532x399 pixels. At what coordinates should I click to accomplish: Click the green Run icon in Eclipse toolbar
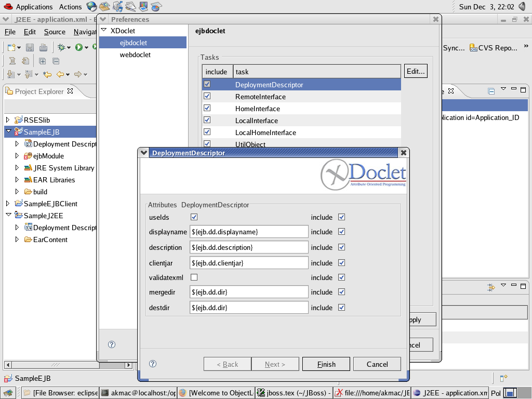79,47
